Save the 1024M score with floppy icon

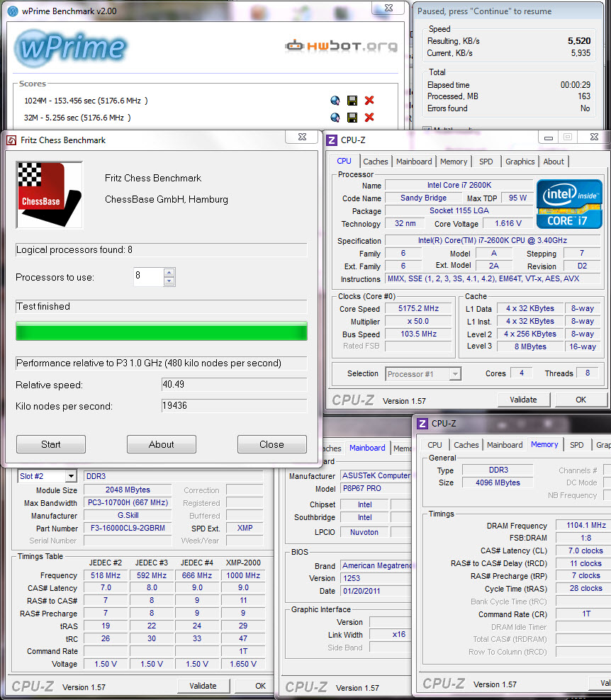click(352, 101)
